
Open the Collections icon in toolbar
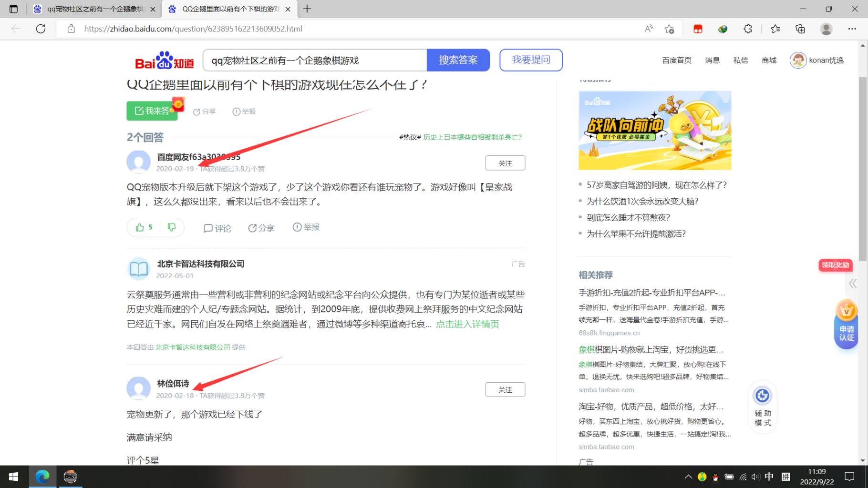800,29
